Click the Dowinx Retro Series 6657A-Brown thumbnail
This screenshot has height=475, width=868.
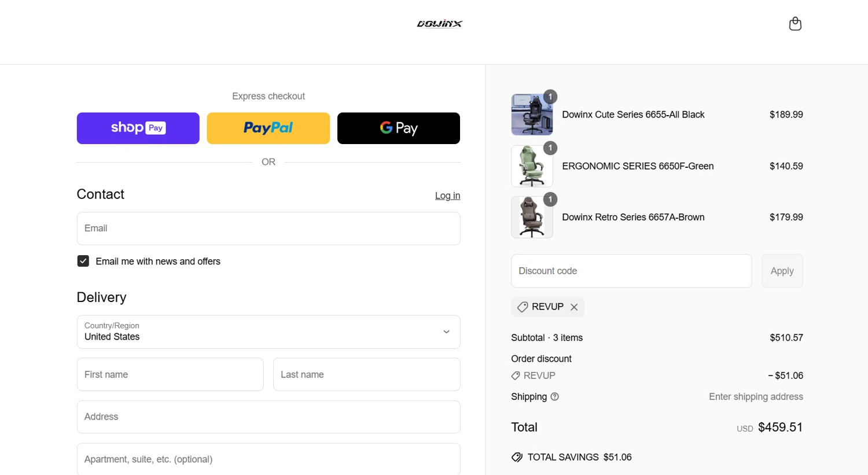[x=532, y=218]
